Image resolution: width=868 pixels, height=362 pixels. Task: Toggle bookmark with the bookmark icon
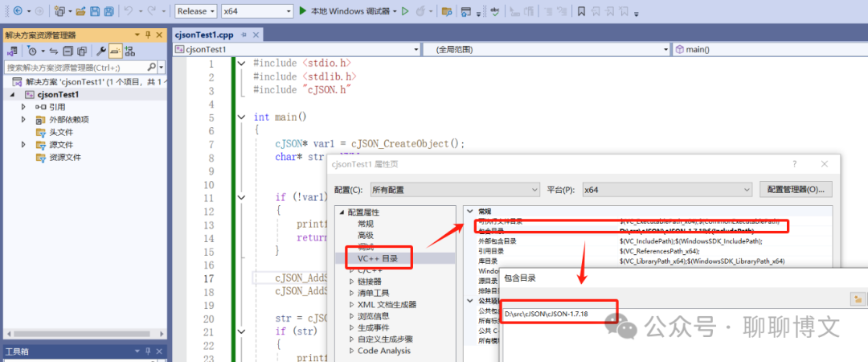[581, 11]
